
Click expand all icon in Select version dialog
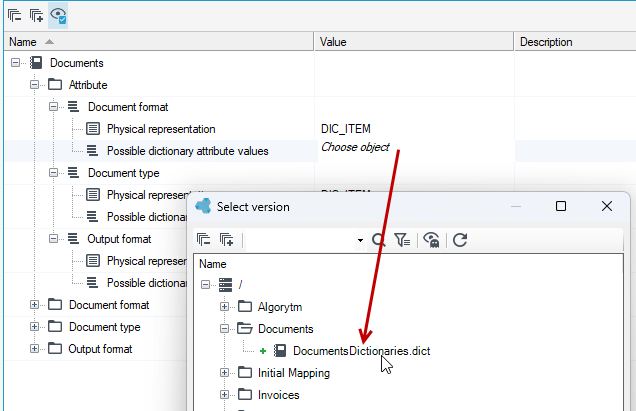click(x=226, y=240)
